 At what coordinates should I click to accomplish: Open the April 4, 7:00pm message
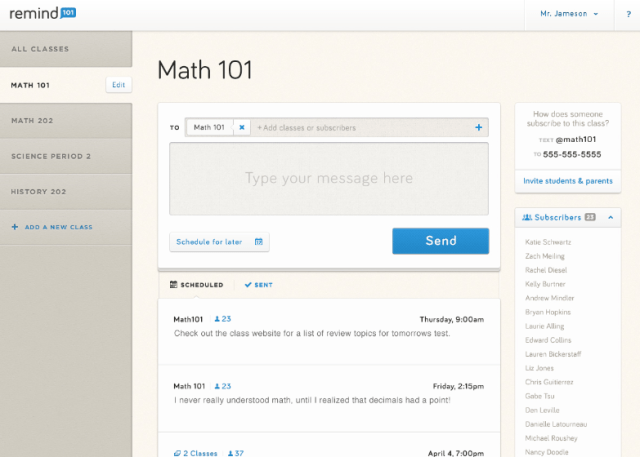point(329,446)
